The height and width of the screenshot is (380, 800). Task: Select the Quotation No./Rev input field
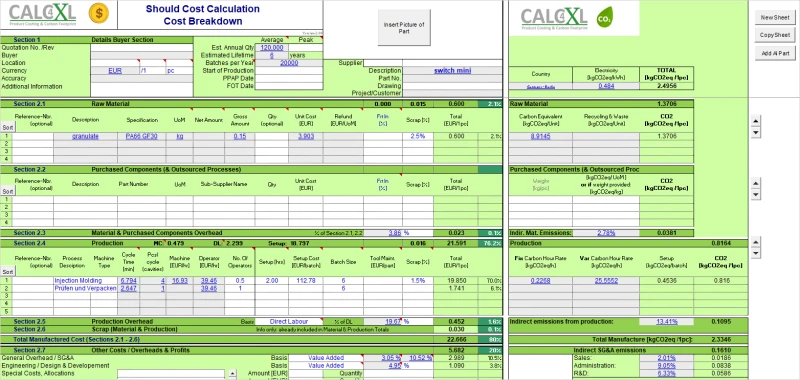pyautogui.click(x=142, y=47)
